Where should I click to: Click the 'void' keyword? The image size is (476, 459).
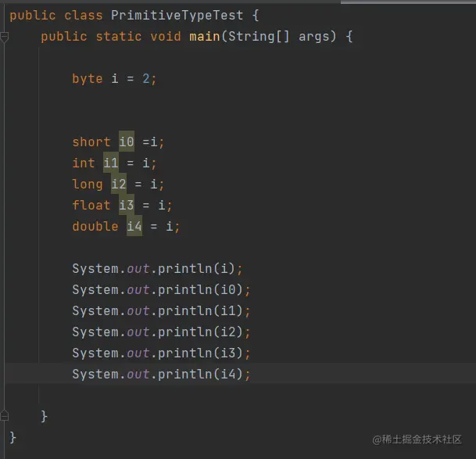pyautogui.click(x=166, y=37)
